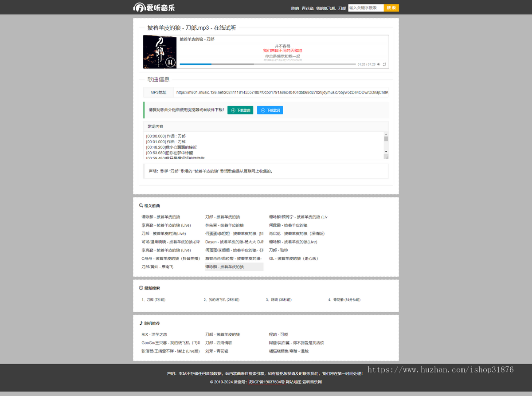Open 刀郎 - 驼铃
The height and width of the screenshot is (396, 532).
coord(279,250)
